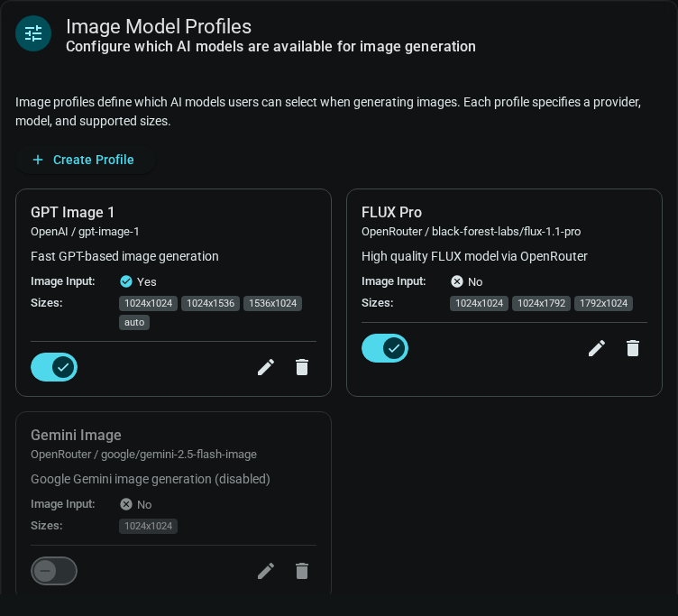Screen dimensions: 678x616
Task: Click the plus icon in Create Profile
Action: click(38, 160)
